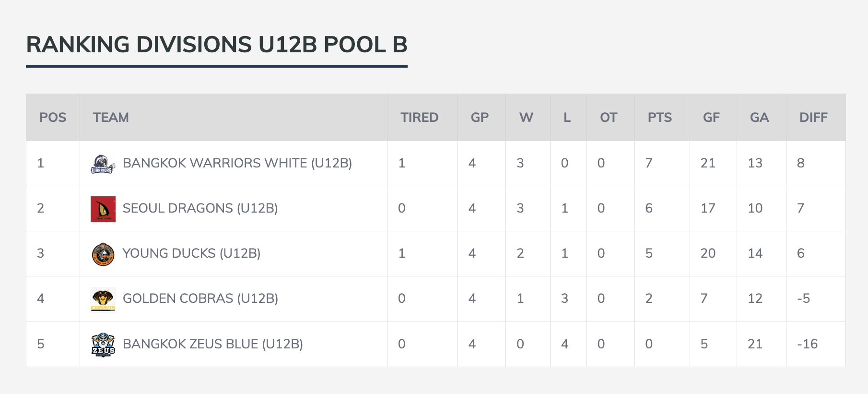Click the Seoul Dragons red logo
The height and width of the screenshot is (394, 868).
[x=103, y=209]
